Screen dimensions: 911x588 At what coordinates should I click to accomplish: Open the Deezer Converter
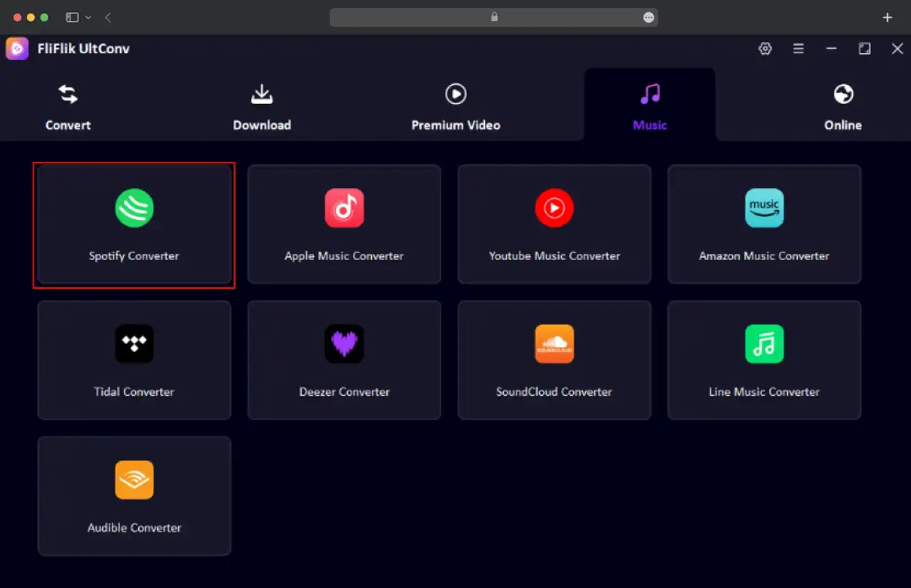pyautogui.click(x=344, y=360)
